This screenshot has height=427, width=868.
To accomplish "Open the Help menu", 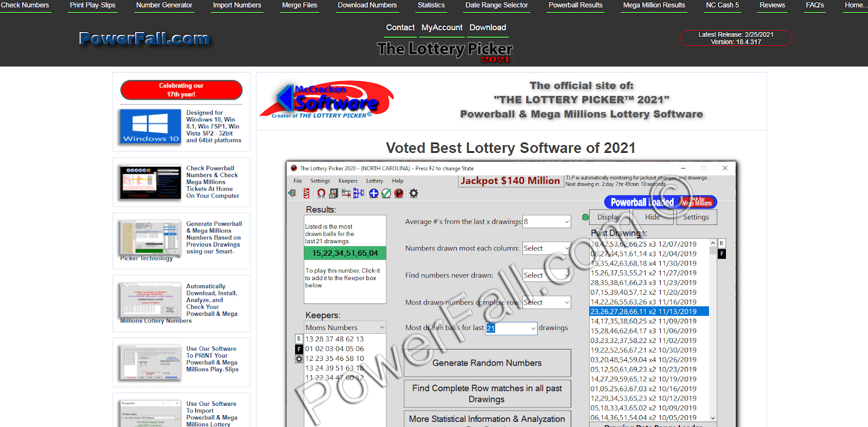I will pos(398,181).
